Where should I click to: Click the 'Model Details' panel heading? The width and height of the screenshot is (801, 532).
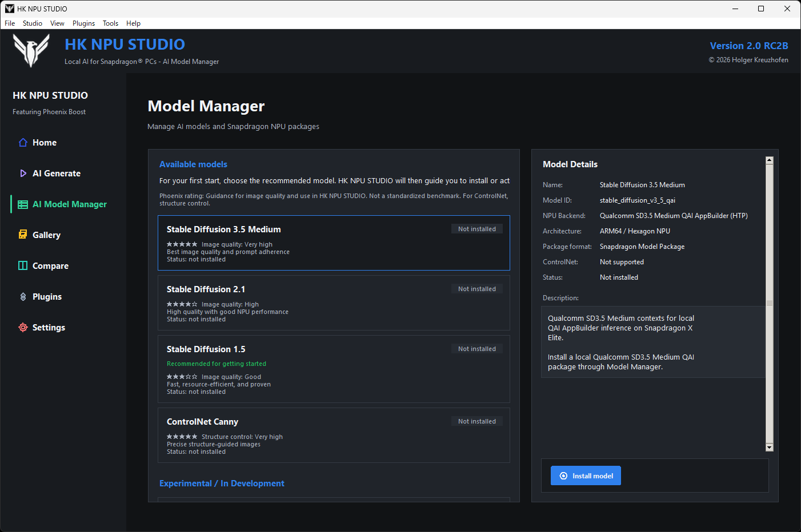point(570,164)
